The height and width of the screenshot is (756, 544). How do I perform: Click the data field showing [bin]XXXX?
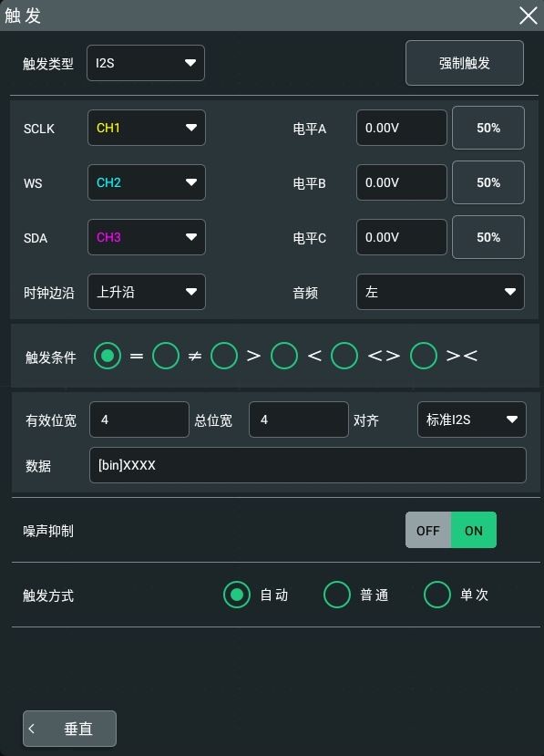click(308, 465)
